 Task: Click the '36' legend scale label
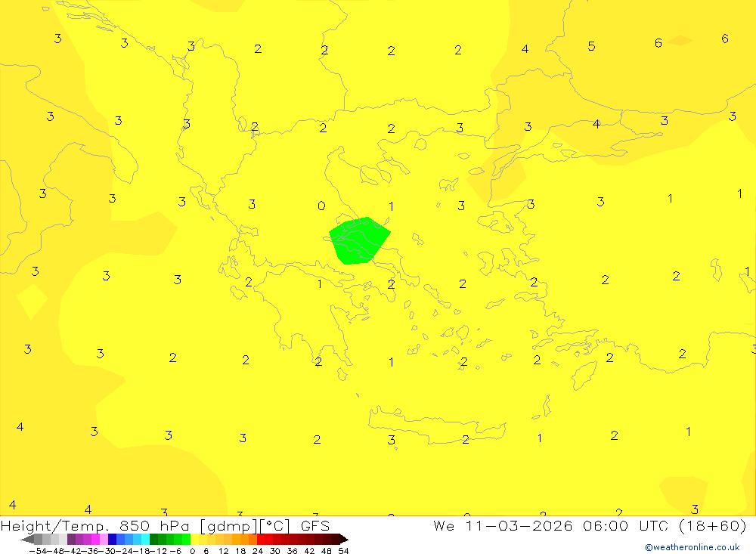292,551
